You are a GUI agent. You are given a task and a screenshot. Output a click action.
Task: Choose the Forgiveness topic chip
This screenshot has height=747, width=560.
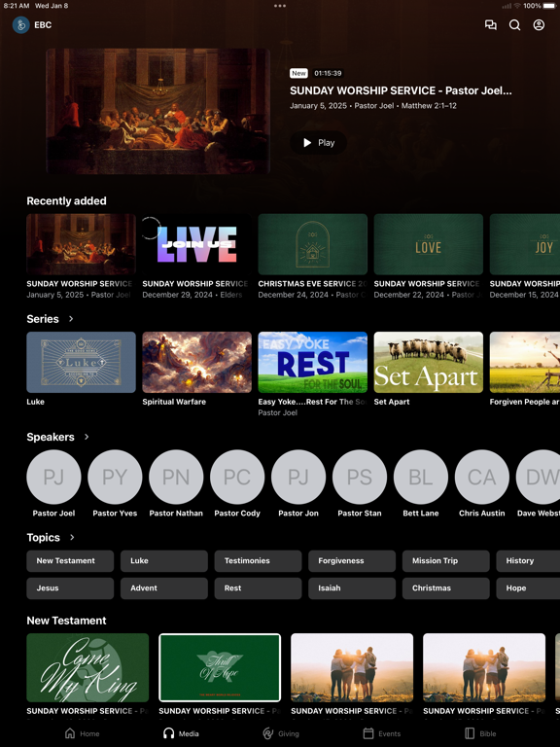click(352, 560)
